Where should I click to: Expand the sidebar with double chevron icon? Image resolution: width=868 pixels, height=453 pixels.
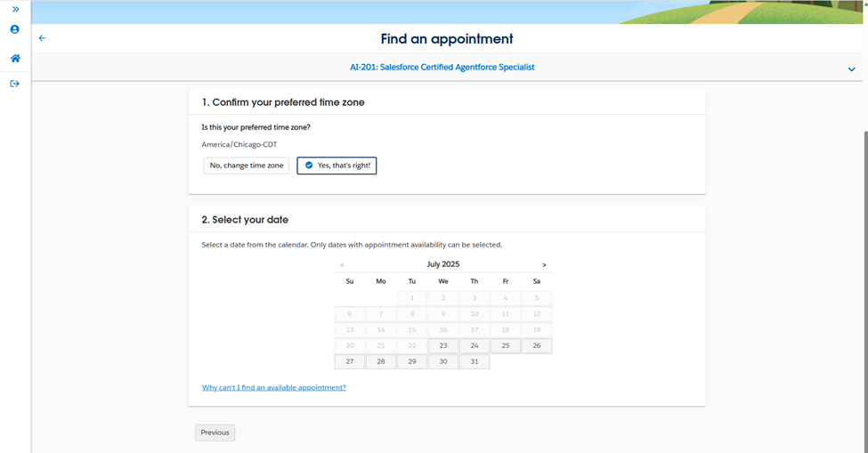point(15,9)
